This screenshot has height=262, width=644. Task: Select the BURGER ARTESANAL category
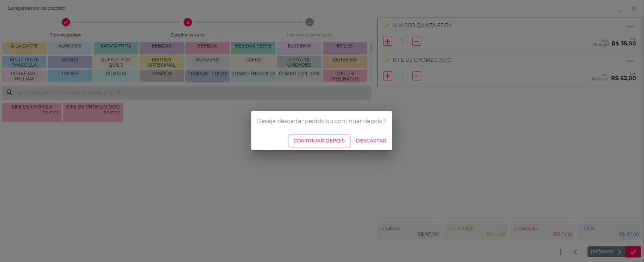(161, 62)
